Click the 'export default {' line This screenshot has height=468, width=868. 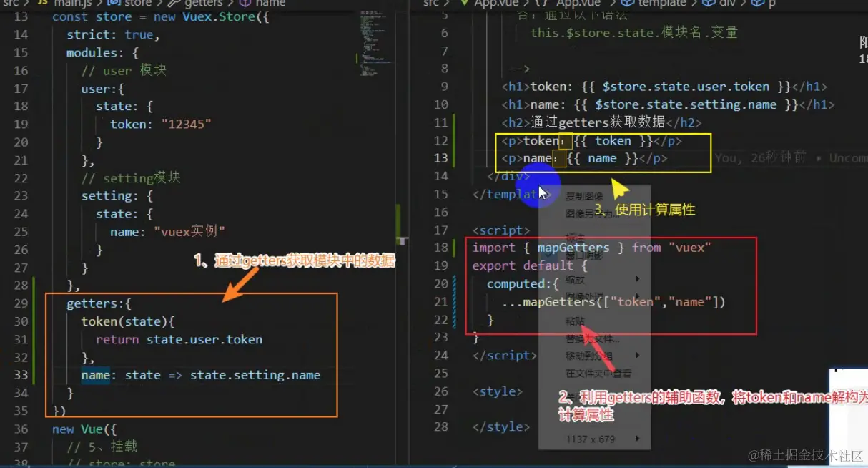530,265
